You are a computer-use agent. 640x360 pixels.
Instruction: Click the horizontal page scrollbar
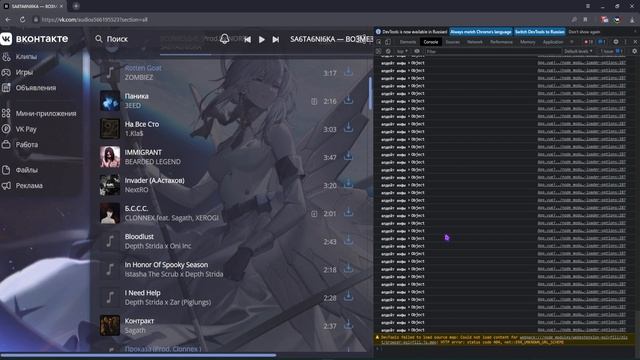click(138, 355)
